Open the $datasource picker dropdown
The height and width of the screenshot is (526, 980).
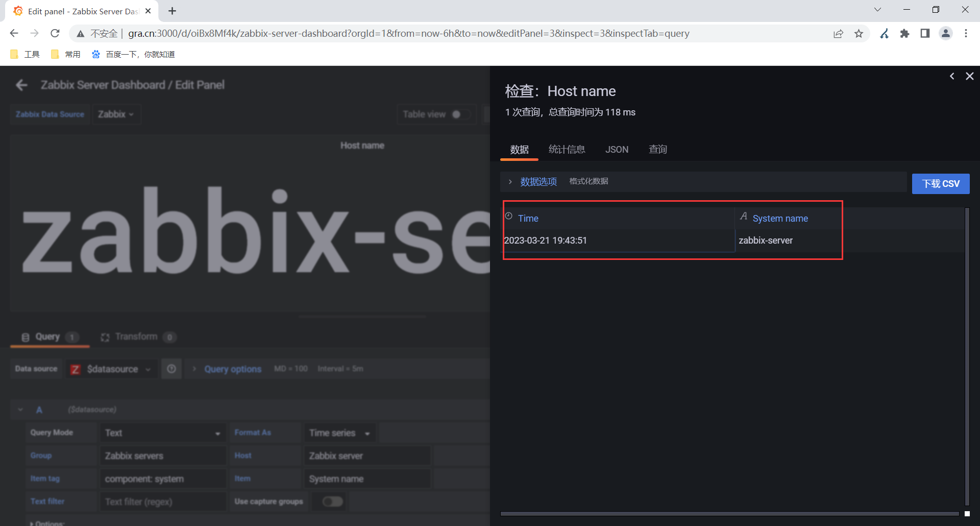112,369
